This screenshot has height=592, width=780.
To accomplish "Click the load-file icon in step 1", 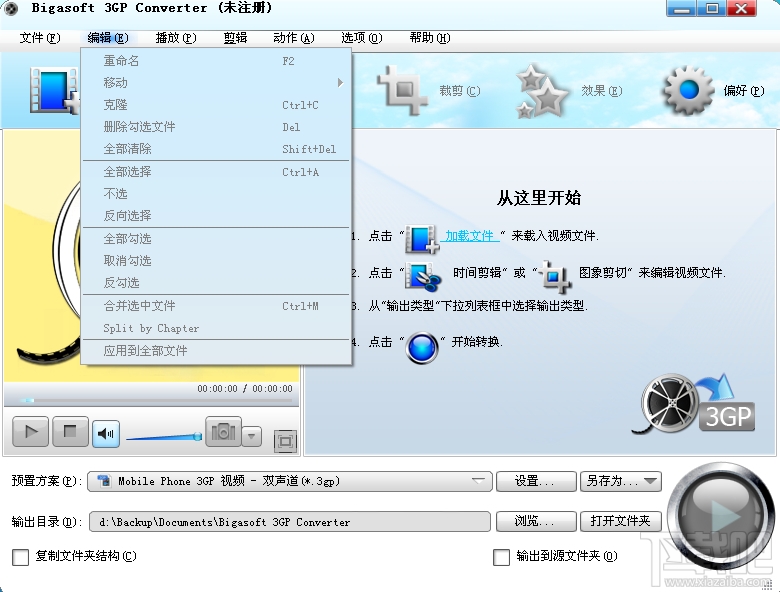I will click(x=422, y=239).
